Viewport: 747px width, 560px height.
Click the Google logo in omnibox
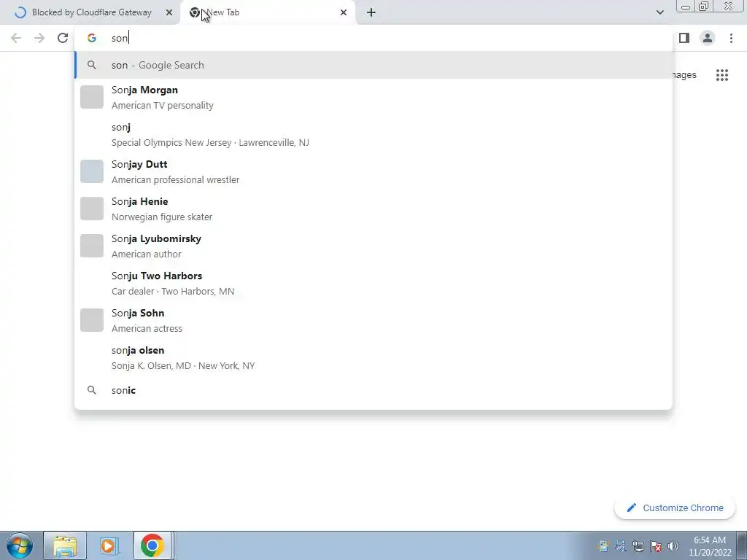click(92, 38)
